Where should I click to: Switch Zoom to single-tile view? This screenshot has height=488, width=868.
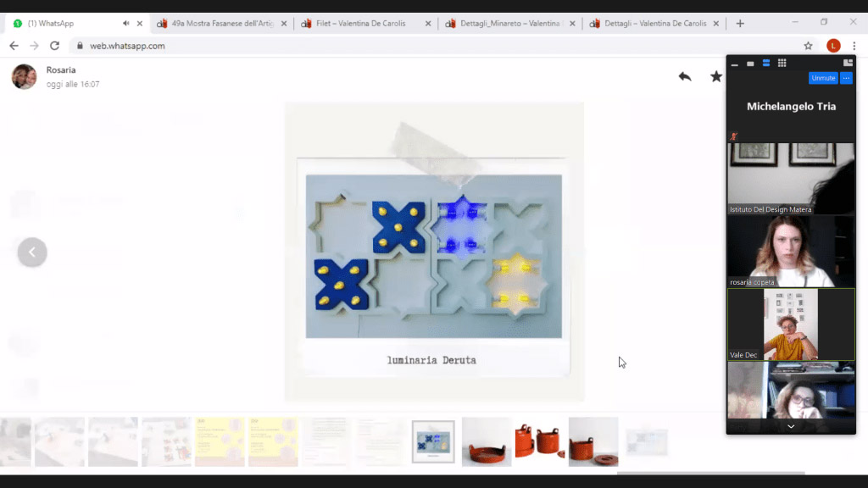(750, 64)
